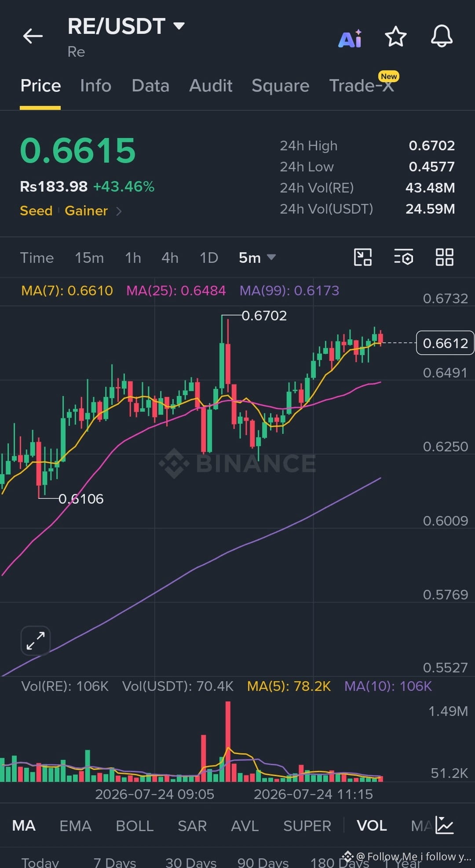Switch to the Price tab

[x=40, y=86]
